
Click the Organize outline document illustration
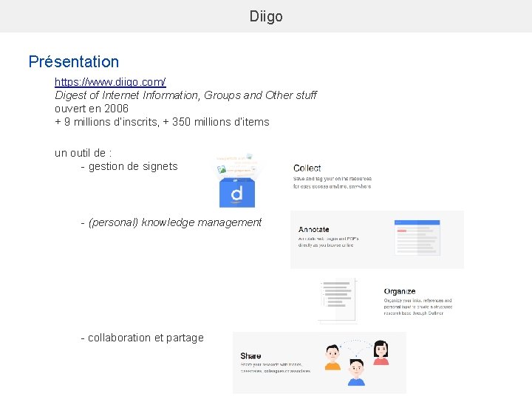[338, 300]
